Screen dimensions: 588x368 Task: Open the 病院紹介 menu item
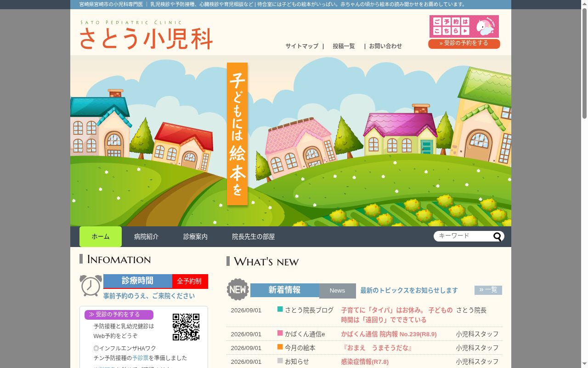pos(146,236)
